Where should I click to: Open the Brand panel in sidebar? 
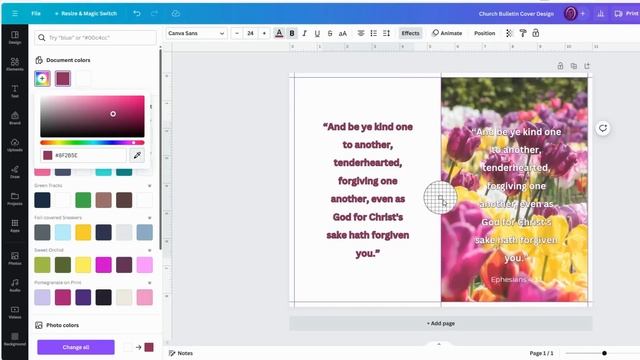[x=15, y=118]
